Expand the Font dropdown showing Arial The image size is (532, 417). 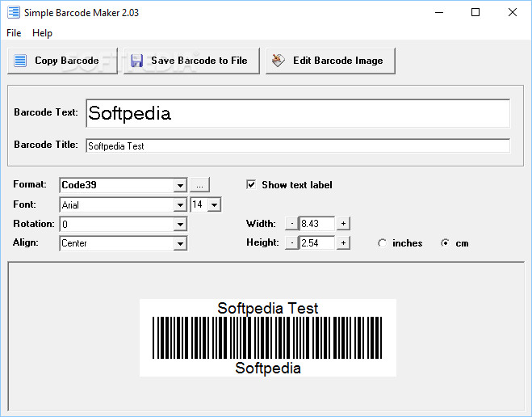click(x=181, y=205)
